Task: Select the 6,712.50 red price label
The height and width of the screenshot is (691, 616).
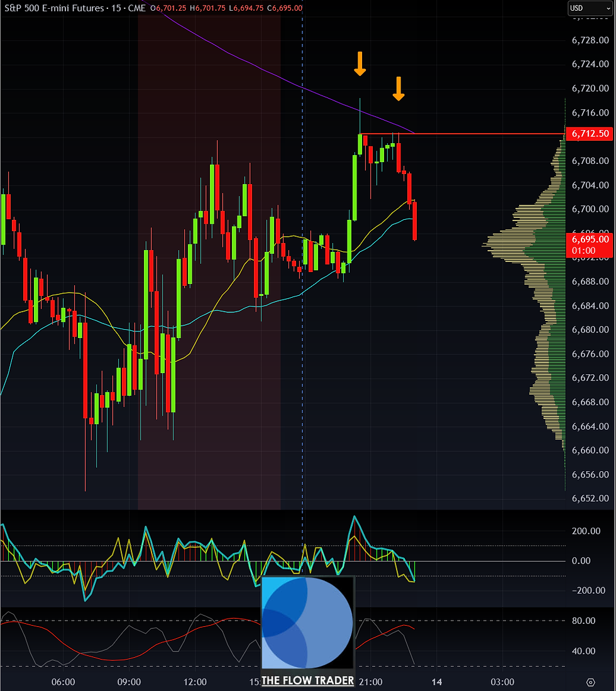Action: pyautogui.click(x=590, y=134)
